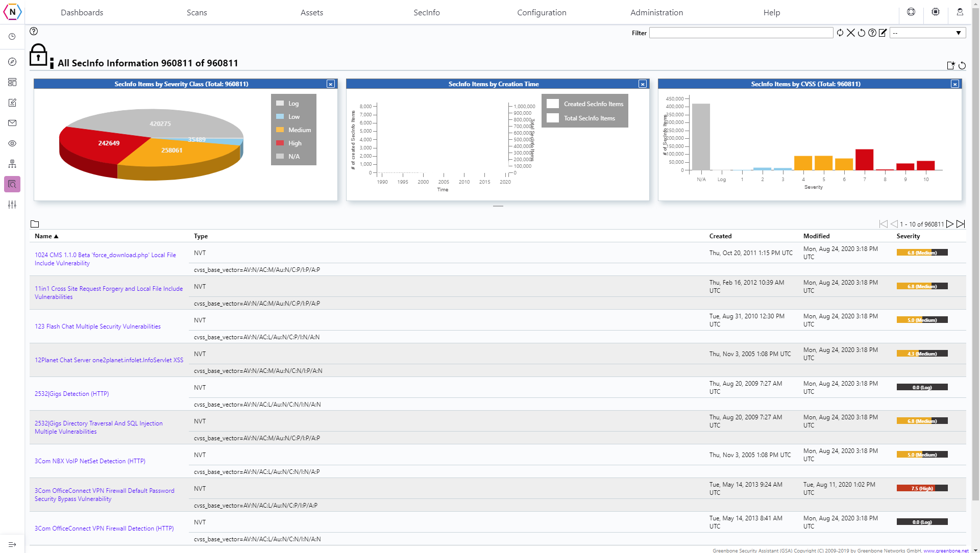Click the 7.5 (High) severity bar
Screen dimensions: 980x553
coord(922,488)
